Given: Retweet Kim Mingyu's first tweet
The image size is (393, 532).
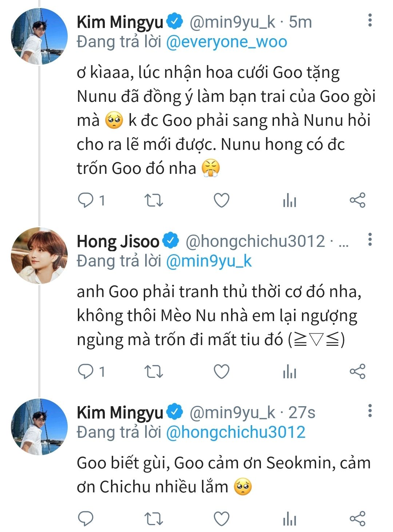Looking at the screenshot, I should click(154, 200).
